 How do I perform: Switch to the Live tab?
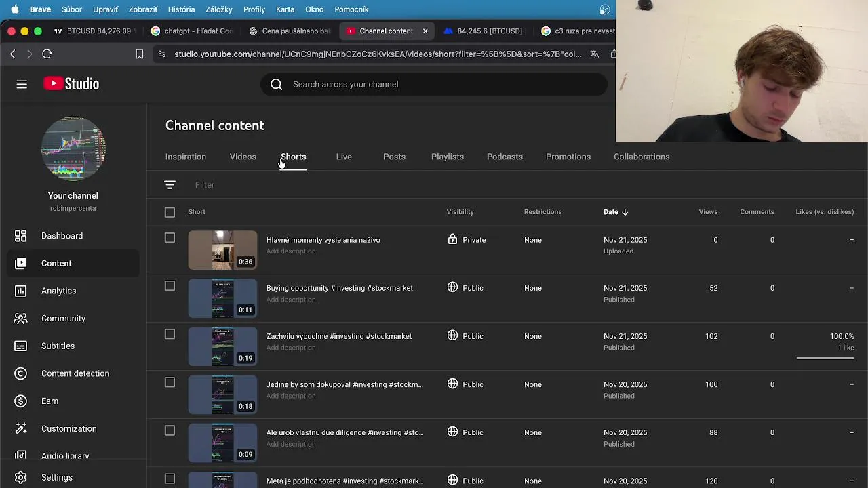pos(344,157)
